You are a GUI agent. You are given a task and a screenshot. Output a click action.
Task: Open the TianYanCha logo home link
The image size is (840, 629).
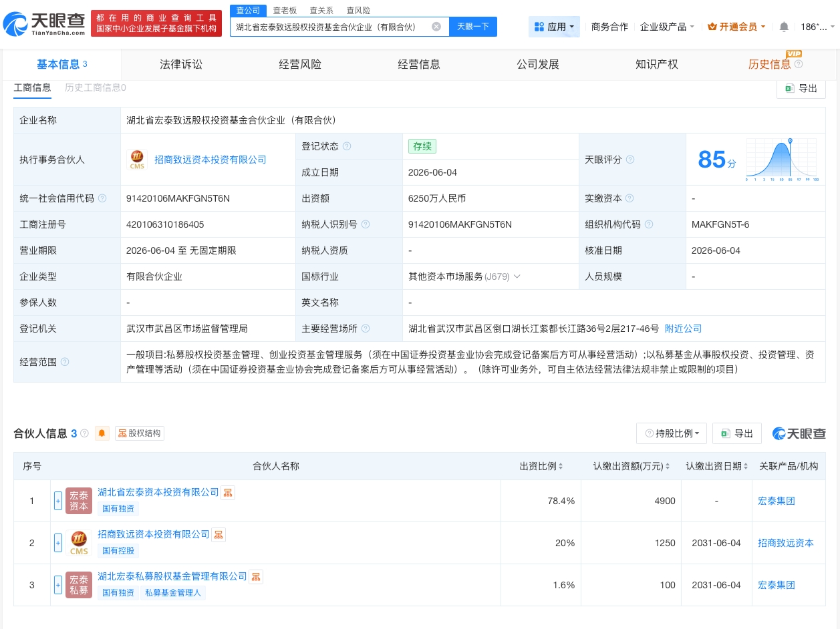[45, 23]
